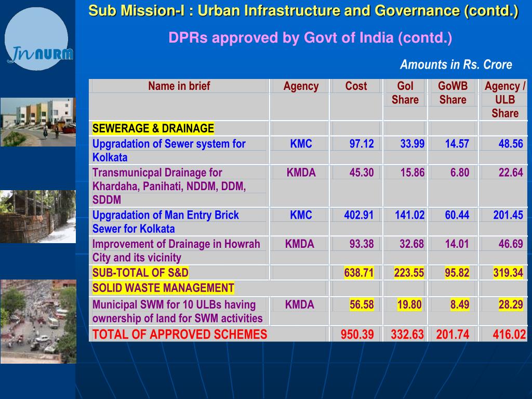The height and width of the screenshot is (399, 532).
Task: Click ULB share value 46.69
Action: pyautogui.click(x=511, y=244)
